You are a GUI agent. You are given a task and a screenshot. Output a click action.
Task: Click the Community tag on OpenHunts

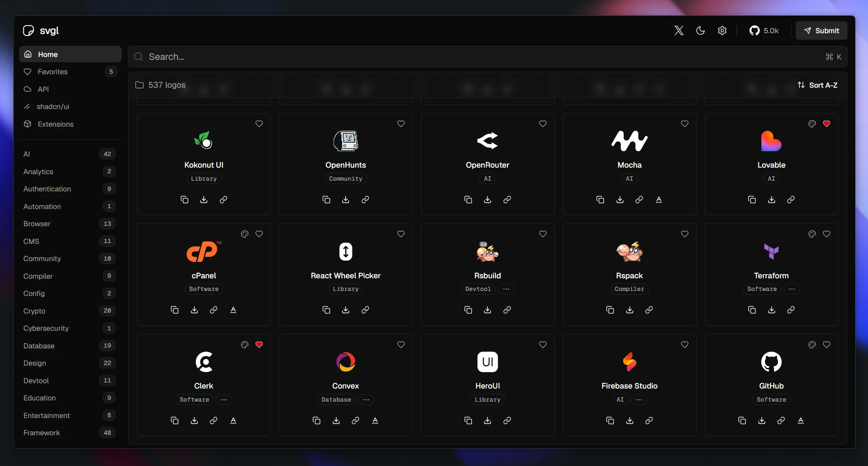pos(346,179)
